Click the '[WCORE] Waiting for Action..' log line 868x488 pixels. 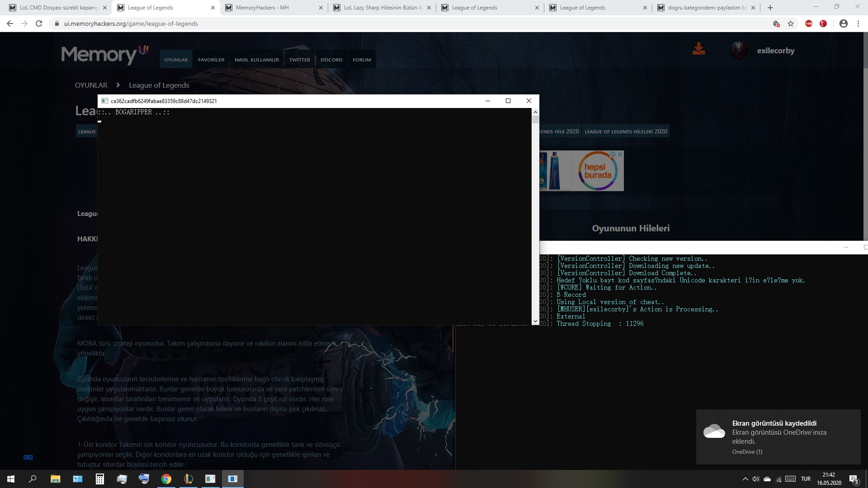click(x=607, y=288)
